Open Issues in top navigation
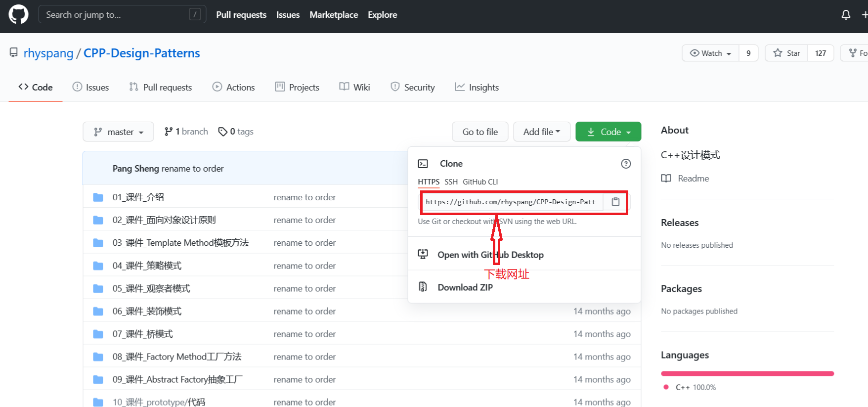Image resolution: width=868 pixels, height=407 pixels. tap(288, 15)
